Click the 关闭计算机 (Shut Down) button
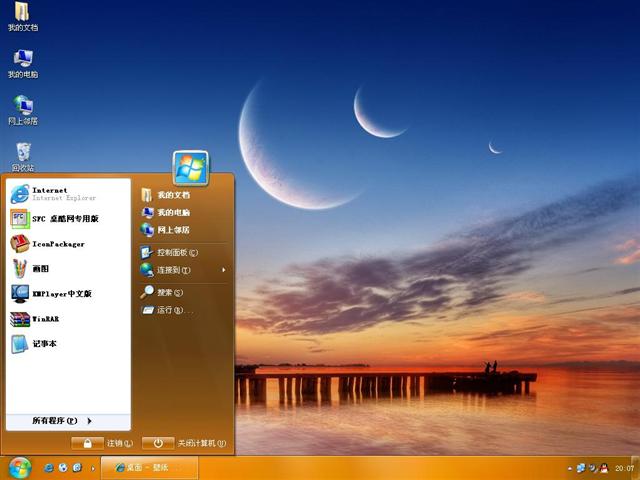Screen dimensions: 640x480 (185, 443)
